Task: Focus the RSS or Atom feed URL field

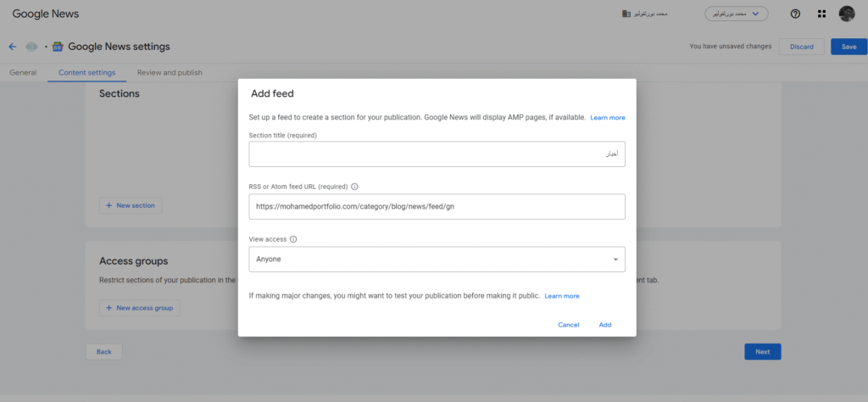Action: coord(437,207)
